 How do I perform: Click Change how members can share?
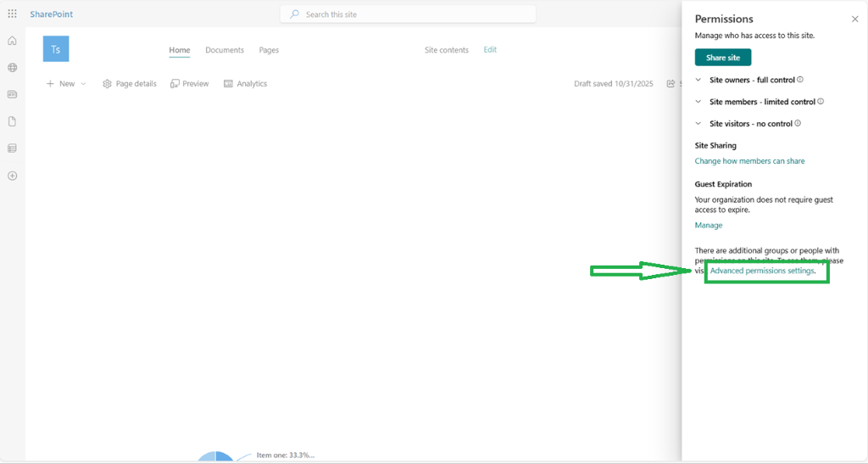tap(749, 161)
